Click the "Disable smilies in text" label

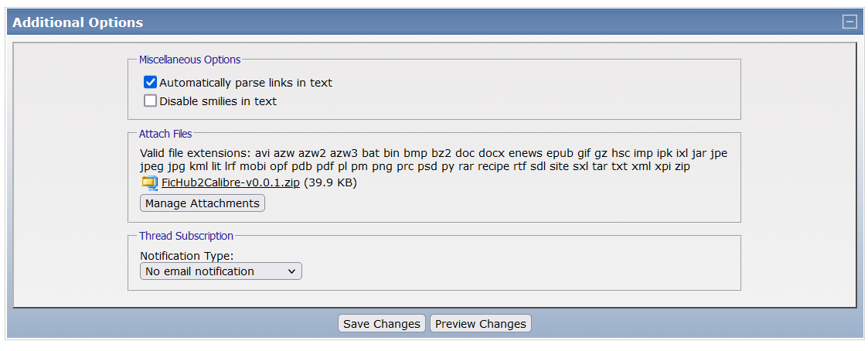coord(218,101)
